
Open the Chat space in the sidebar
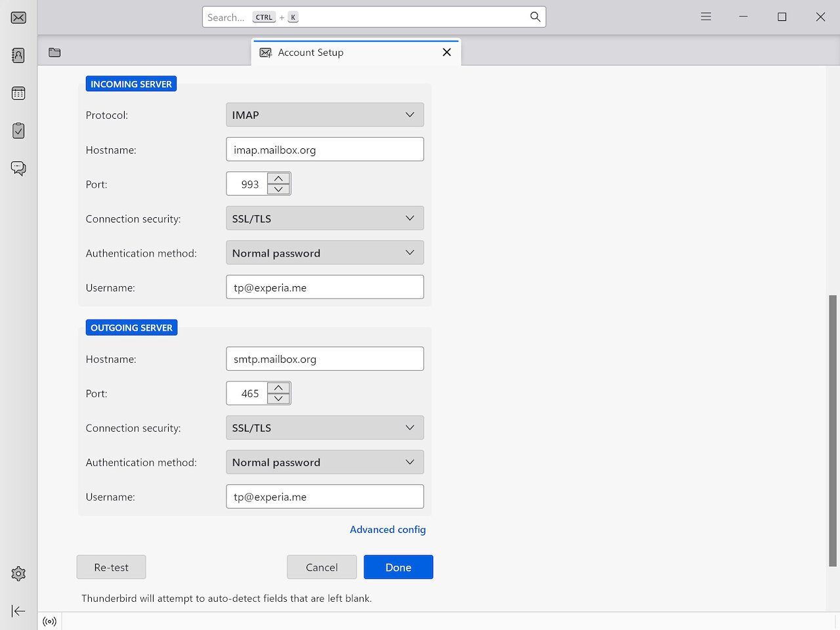tap(18, 168)
